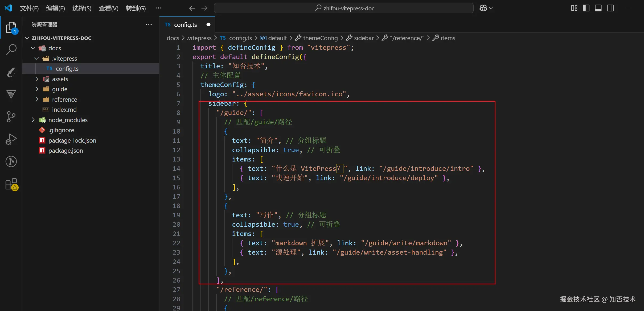Open the Search view icon
This screenshot has height=311, width=644.
(11, 49)
